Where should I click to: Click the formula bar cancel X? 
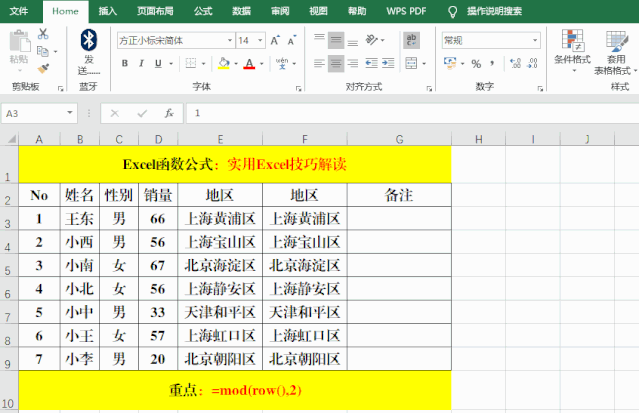click(x=115, y=113)
